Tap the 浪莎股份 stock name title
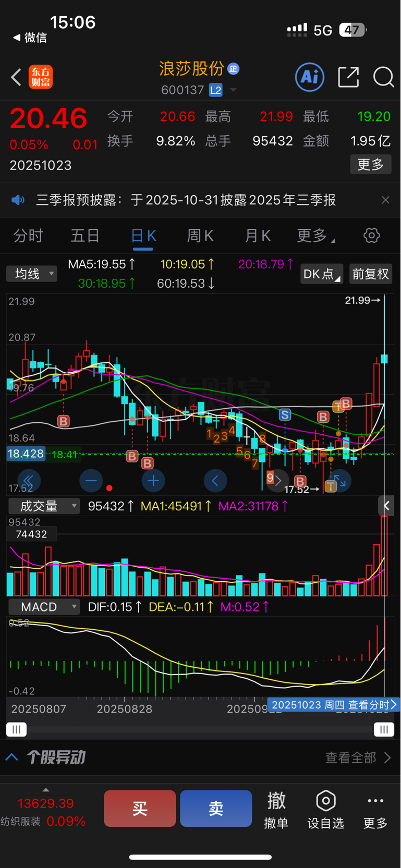This screenshot has width=401, height=868. pyautogui.click(x=191, y=68)
